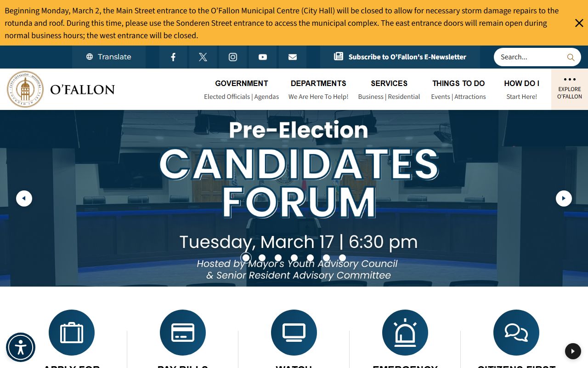Visit the Instagram profile icon
Screen dimensions: 588x368
(233, 57)
